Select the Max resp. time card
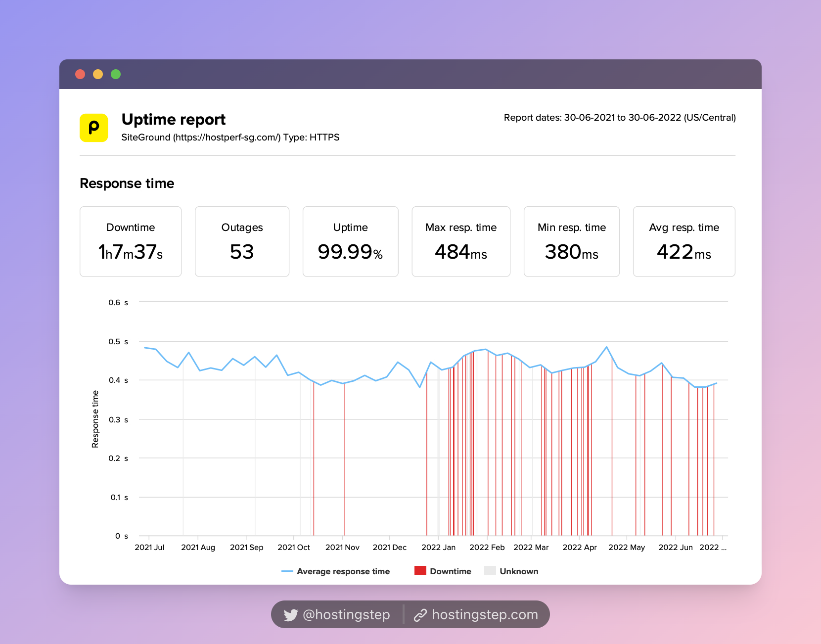Image resolution: width=821 pixels, height=644 pixels. pos(461,241)
